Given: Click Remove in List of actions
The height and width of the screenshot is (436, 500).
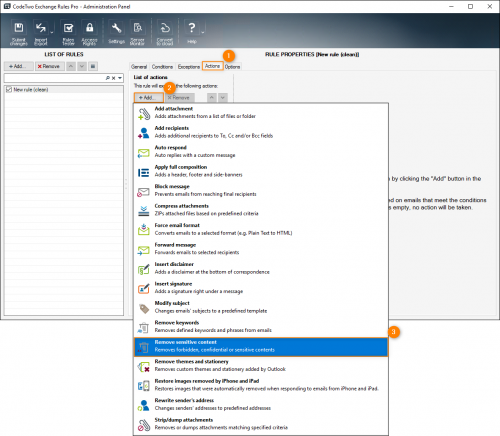Looking at the screenshot, I should click(180, 98).
